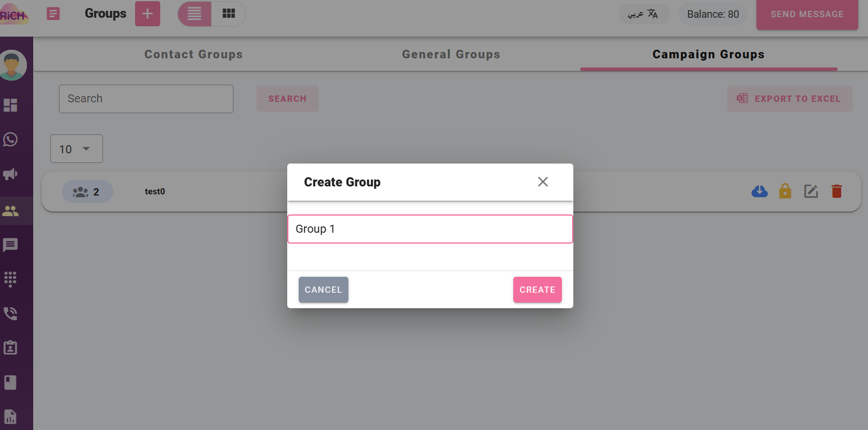The height and width of the screenshot is (430, 868).
Task: Click the blue cloud download icon
Action: tap(759, 191)
